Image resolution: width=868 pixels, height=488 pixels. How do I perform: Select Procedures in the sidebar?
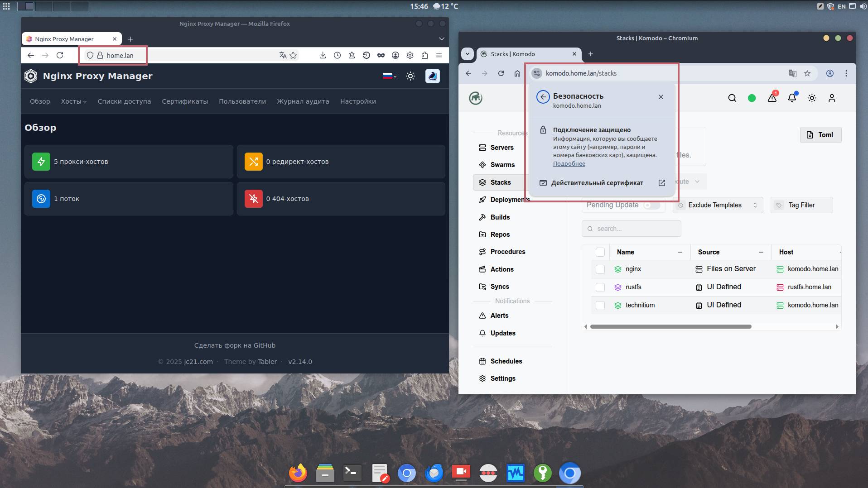[x=507, y=252]
